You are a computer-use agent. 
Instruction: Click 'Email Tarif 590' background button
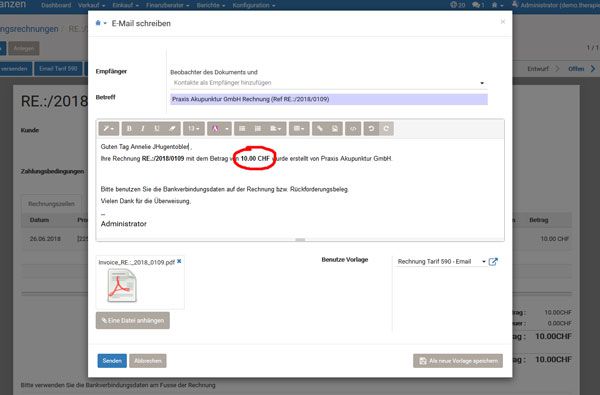(59, 69)
